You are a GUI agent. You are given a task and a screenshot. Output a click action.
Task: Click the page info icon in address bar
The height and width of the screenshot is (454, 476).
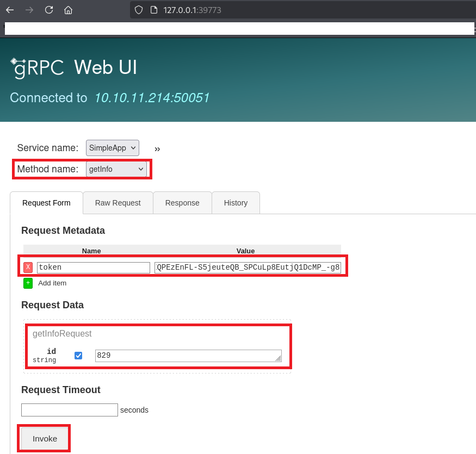coord(153,10)
